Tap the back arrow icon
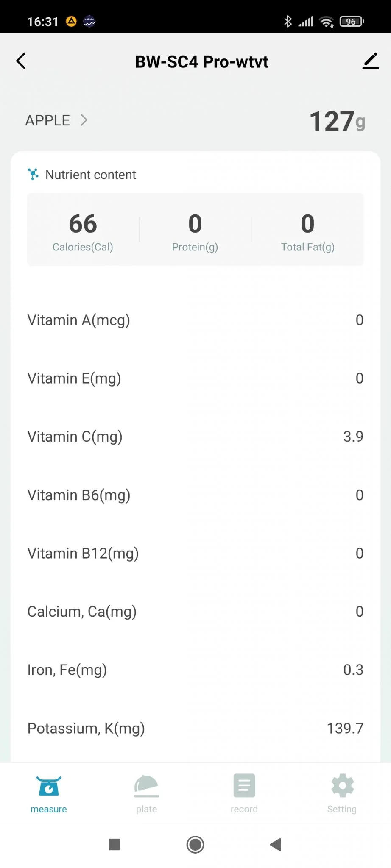This screenshot has width=391, height=868. coord(21,61)
